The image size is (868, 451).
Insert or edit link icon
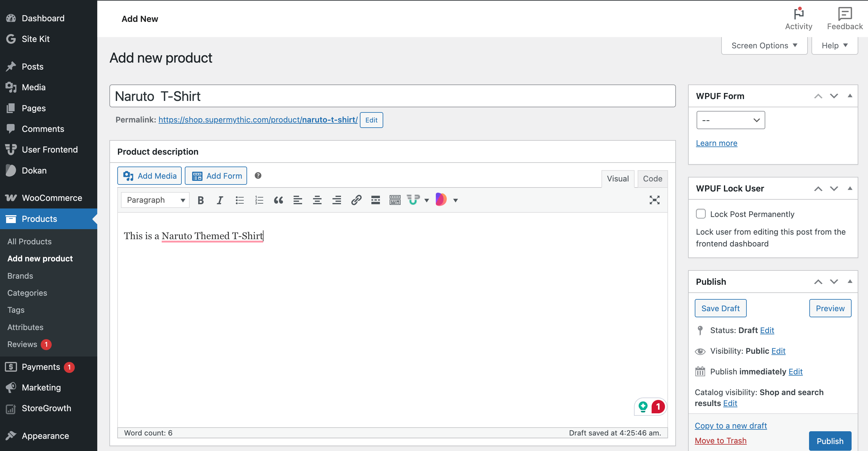click(356, 200)
